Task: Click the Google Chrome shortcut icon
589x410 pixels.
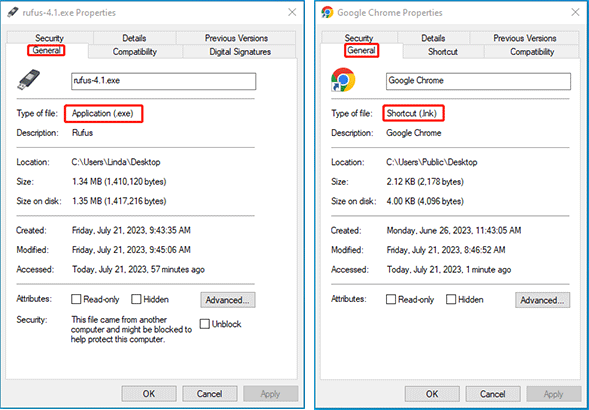Action: 343,80
